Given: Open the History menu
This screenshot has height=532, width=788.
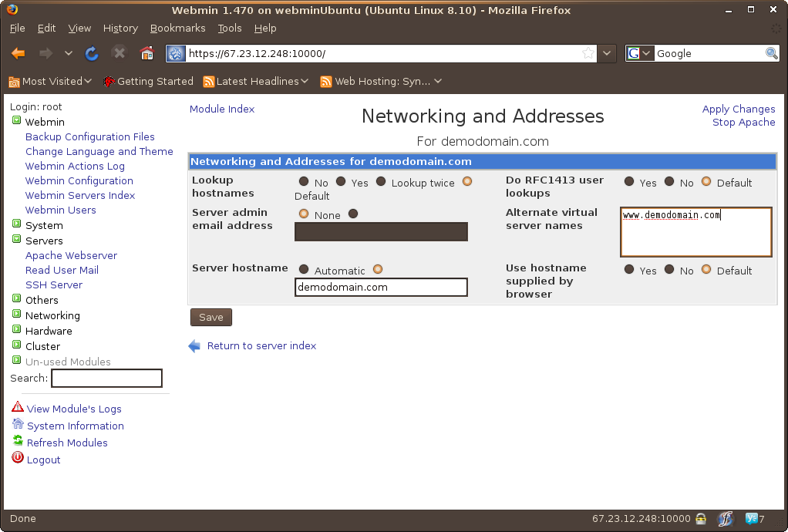Looking at the screenshot, I should coord(120,28).
